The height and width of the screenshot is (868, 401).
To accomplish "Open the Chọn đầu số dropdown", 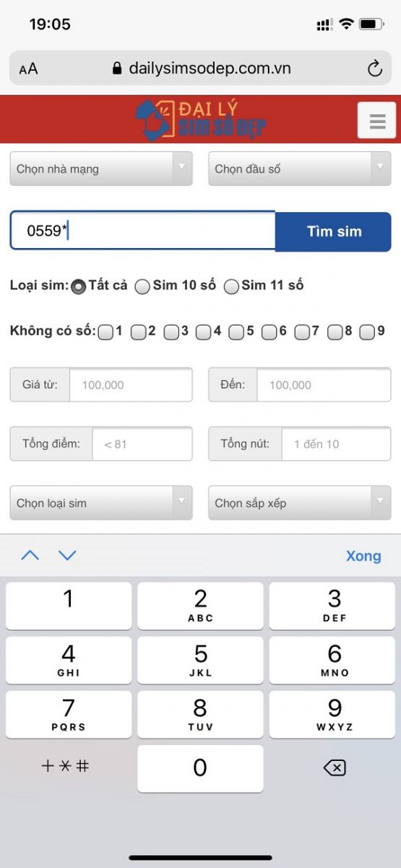I will click(x=300, y=169).
